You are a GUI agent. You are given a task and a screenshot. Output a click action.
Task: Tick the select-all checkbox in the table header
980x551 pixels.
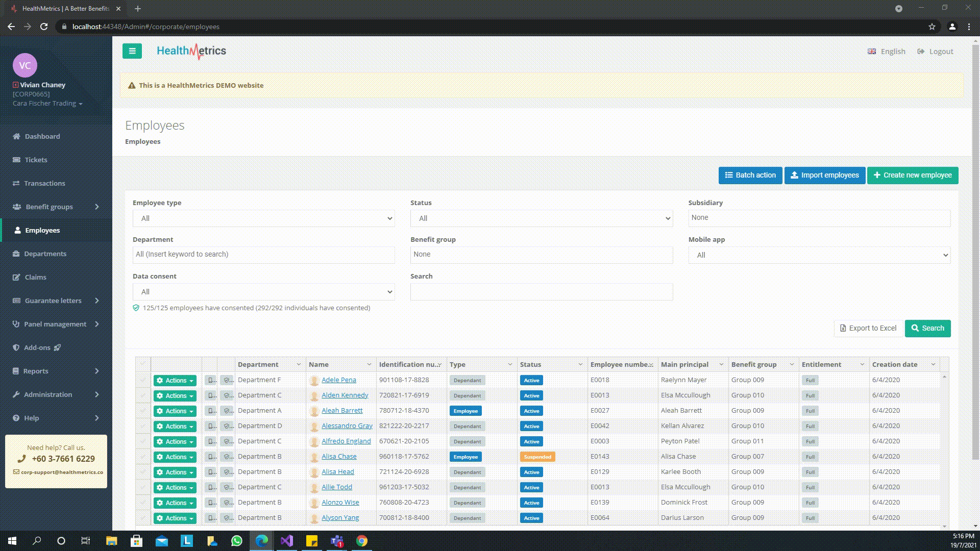(x=143, y=364)
